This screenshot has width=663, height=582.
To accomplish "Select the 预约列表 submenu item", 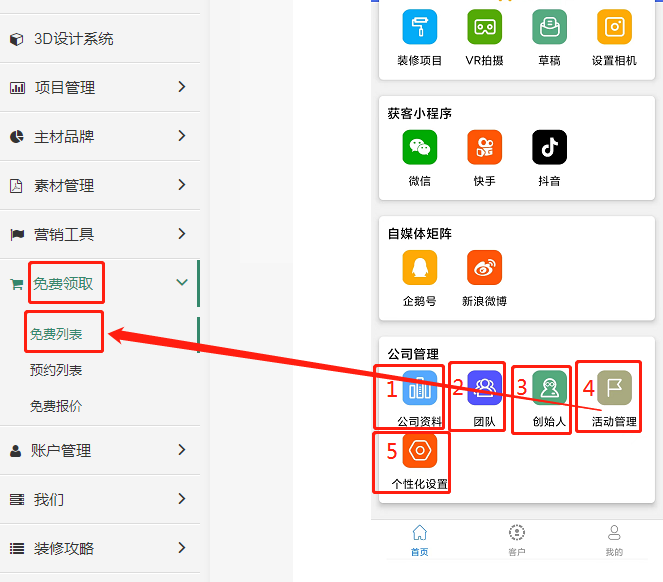I will 56,370.
